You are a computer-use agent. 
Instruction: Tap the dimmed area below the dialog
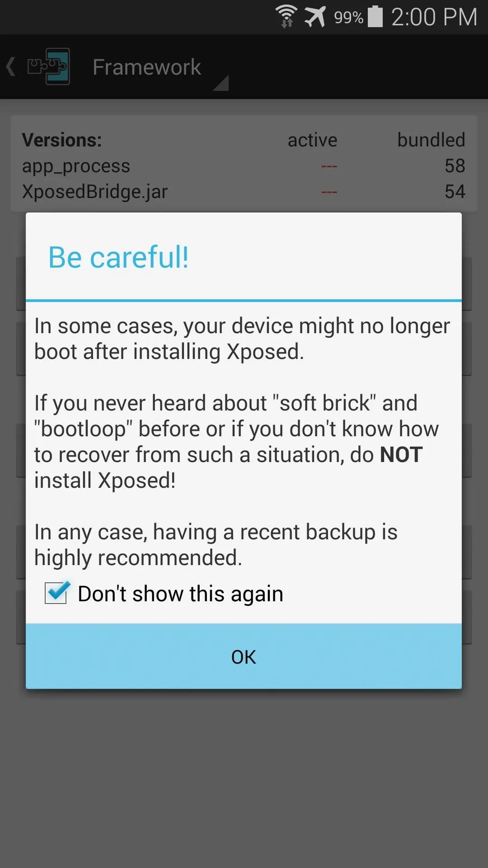pos(244,778)
